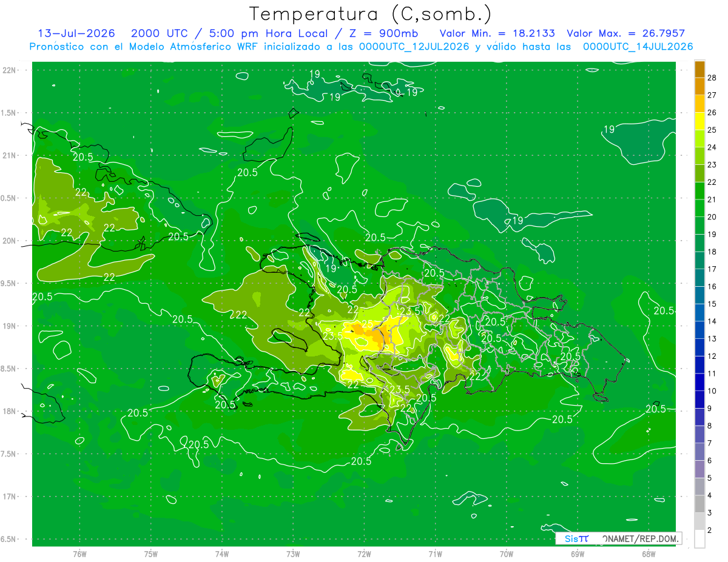Click the '17N' latitude axis label

[8, 497]
